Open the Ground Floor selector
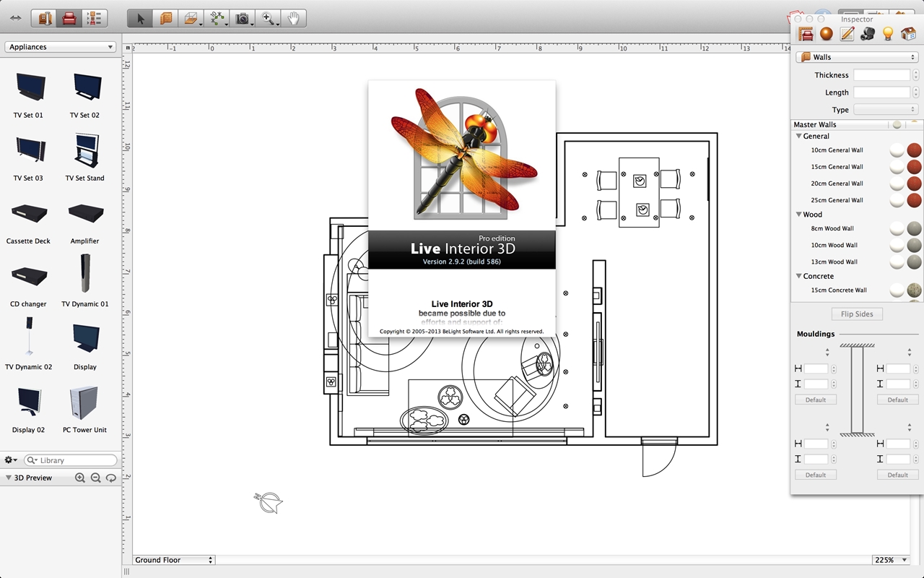 (174, 560)
